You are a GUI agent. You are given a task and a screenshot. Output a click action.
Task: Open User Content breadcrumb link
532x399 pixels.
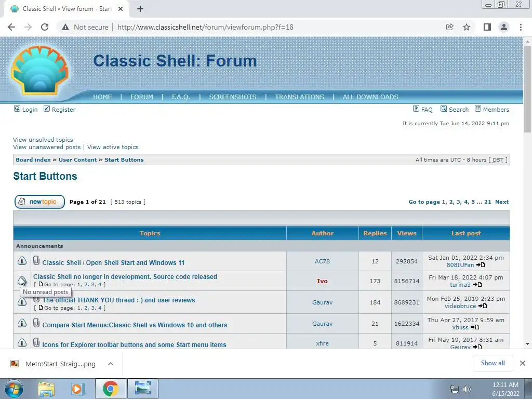pos(78,160)
